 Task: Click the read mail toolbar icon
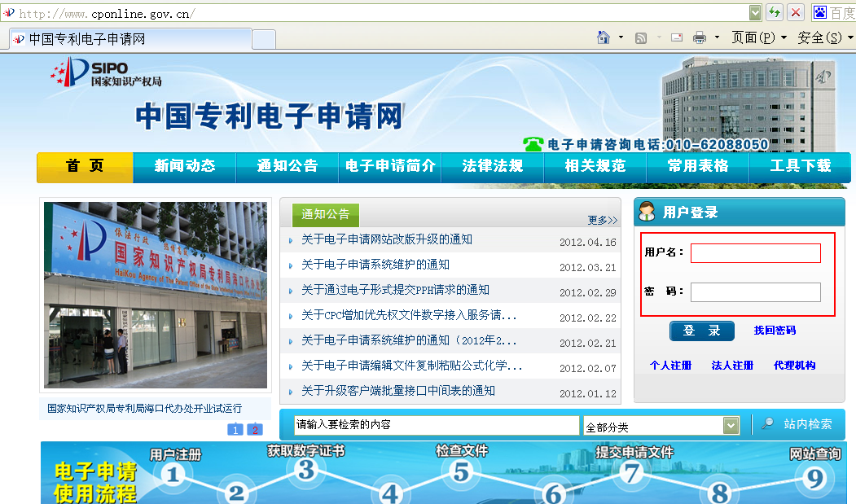click(x=677, y=37)
